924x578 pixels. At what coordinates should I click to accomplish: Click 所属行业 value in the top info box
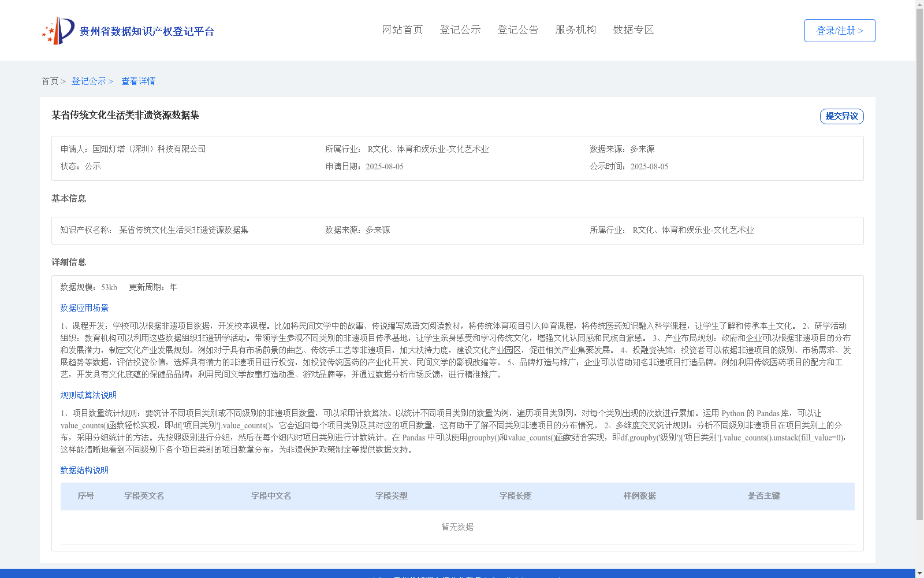click(429, 149)
